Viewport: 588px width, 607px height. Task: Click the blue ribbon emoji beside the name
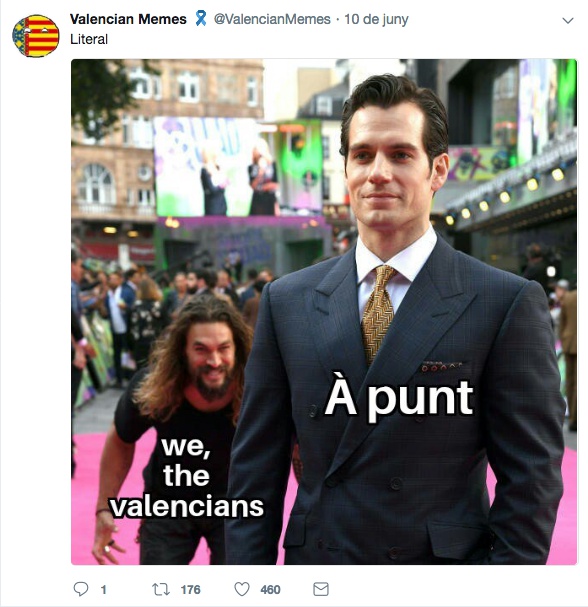201,18
